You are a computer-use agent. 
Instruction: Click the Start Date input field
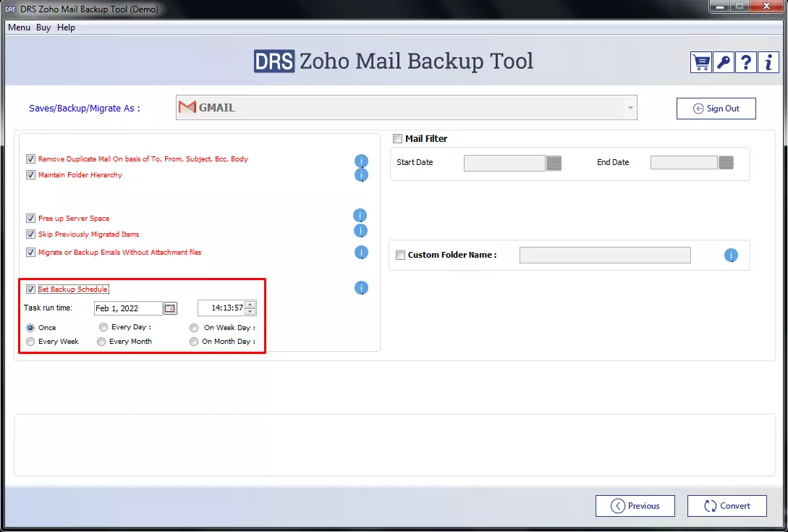(504, 163)
